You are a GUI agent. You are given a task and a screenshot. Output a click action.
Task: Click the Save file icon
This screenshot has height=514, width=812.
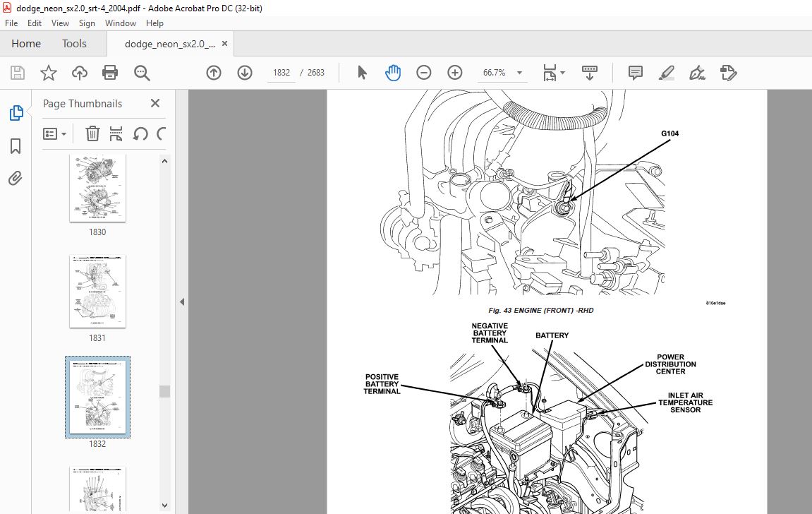[18, 73]
